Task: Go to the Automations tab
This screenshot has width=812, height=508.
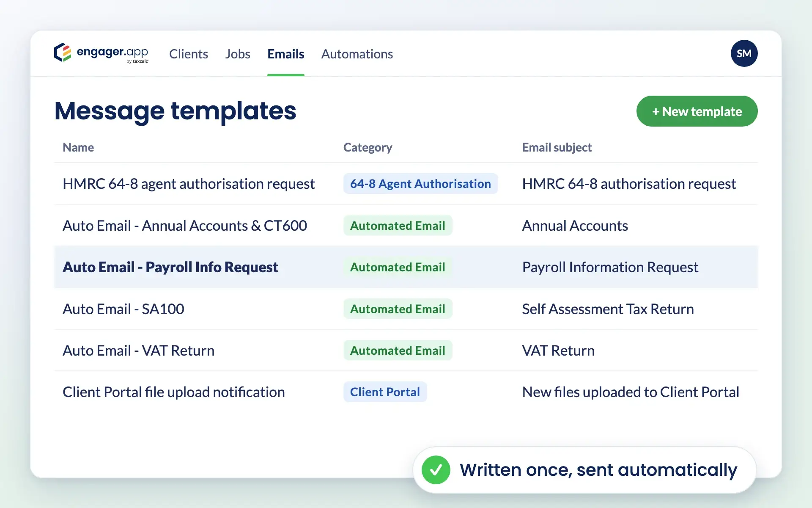Action: [x=357, y=54]
